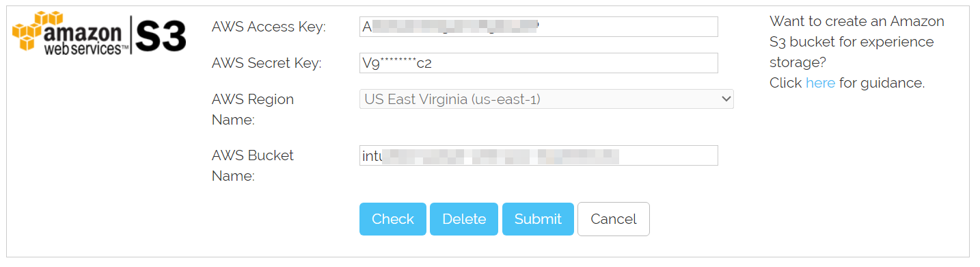This screenshot has width=980, height=267.
Task: Click the 'AWS Bucket Name:' label
Action: (253, 166)
